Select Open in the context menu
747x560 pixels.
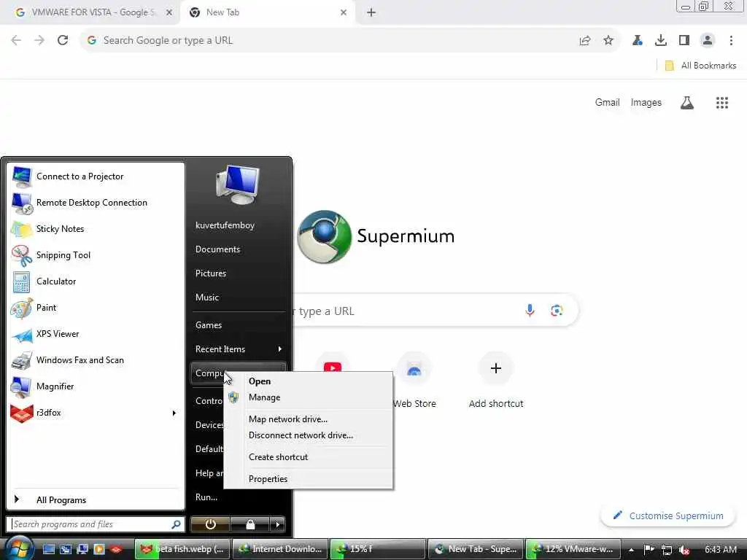pos(309,381)
